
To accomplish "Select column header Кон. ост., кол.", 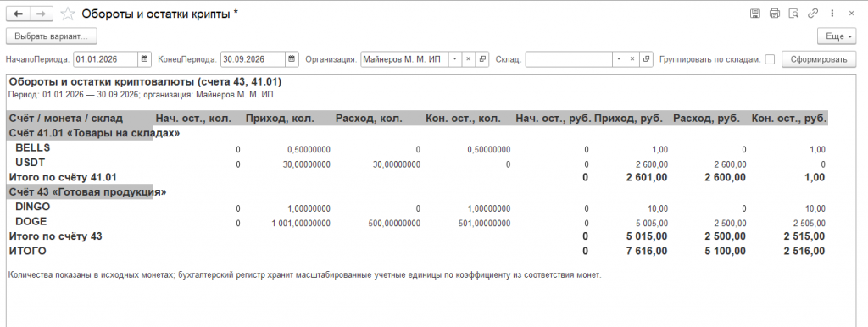I will [464, 119].
